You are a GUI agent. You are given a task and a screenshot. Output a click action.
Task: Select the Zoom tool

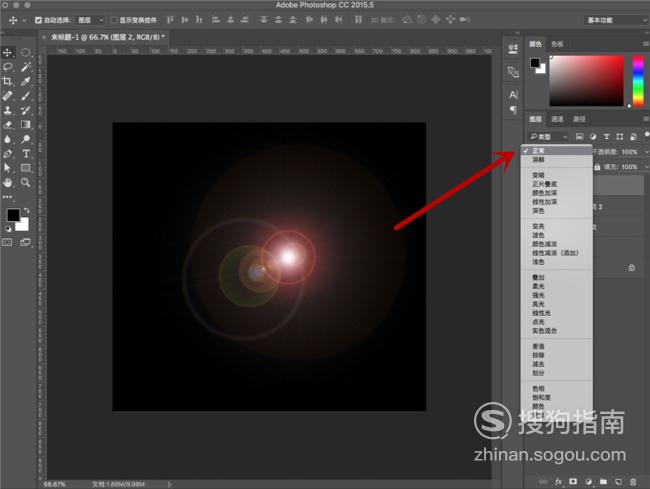coord(26,182)
